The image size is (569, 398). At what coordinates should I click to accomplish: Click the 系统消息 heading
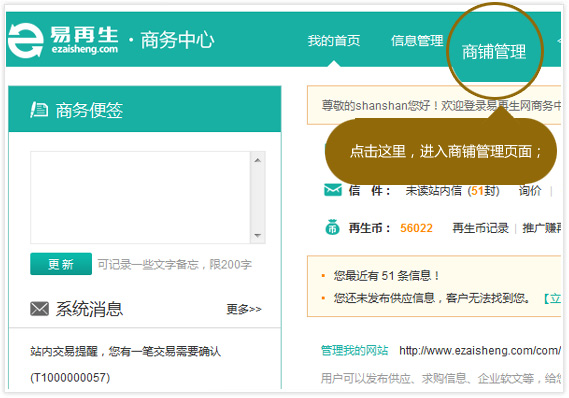coord(89,309)
